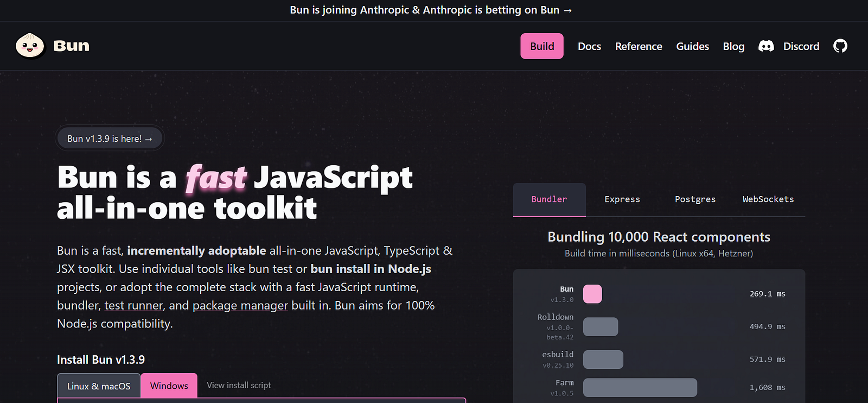Click the 'Build time in milliseconds' subtitle

click(x=659, y=254)
